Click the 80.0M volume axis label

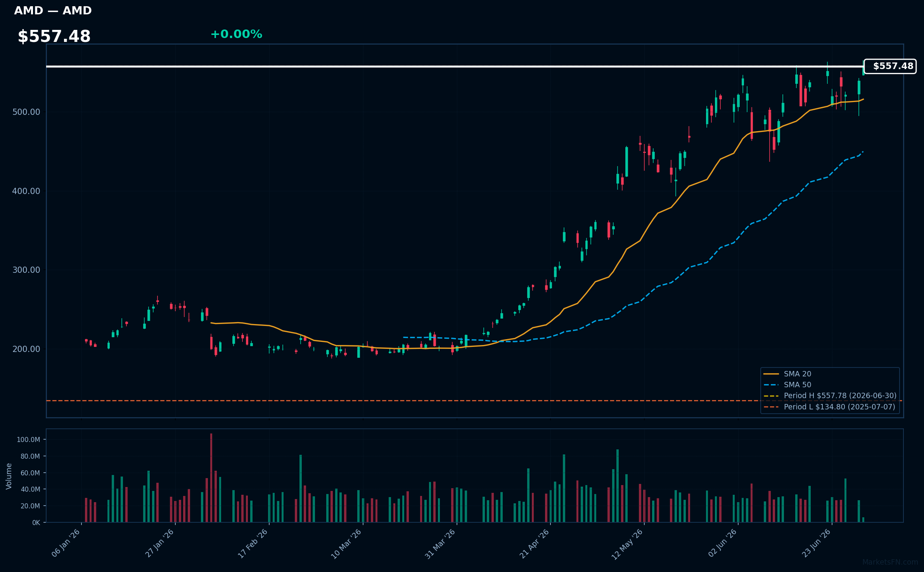click(30, 456)
